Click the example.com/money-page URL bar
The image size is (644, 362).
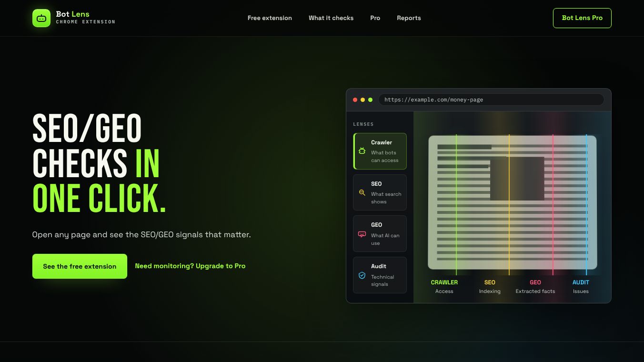click(x=491, y=100)
